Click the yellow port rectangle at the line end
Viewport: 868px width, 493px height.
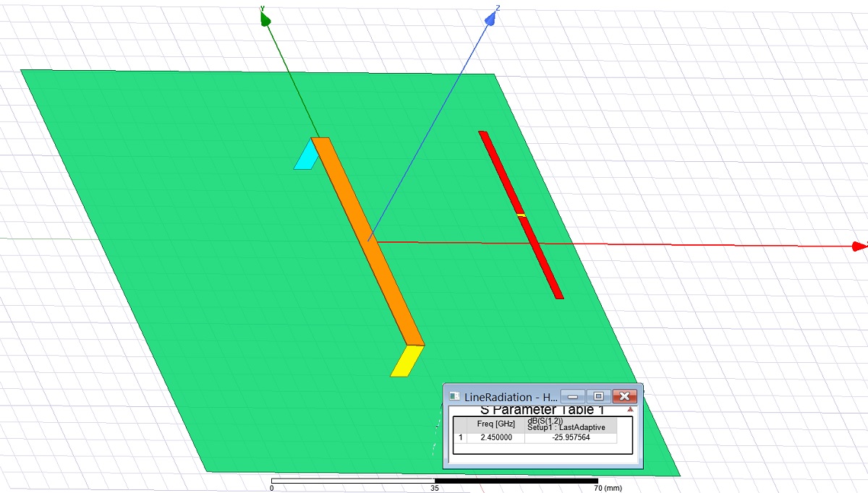pyautogui.click(x=407, y=361)
